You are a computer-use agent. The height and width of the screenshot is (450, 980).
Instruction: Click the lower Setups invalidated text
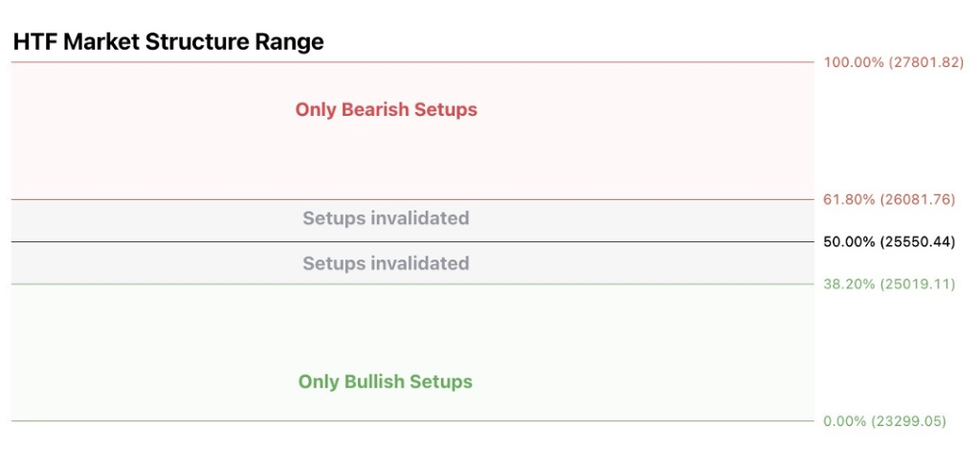click(x=386, y=263)
